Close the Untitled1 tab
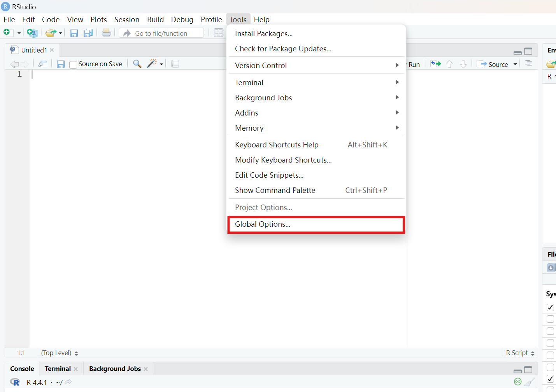Image resolution: width=556 pixels, height=392 pixels. click(x=52, y=50)
